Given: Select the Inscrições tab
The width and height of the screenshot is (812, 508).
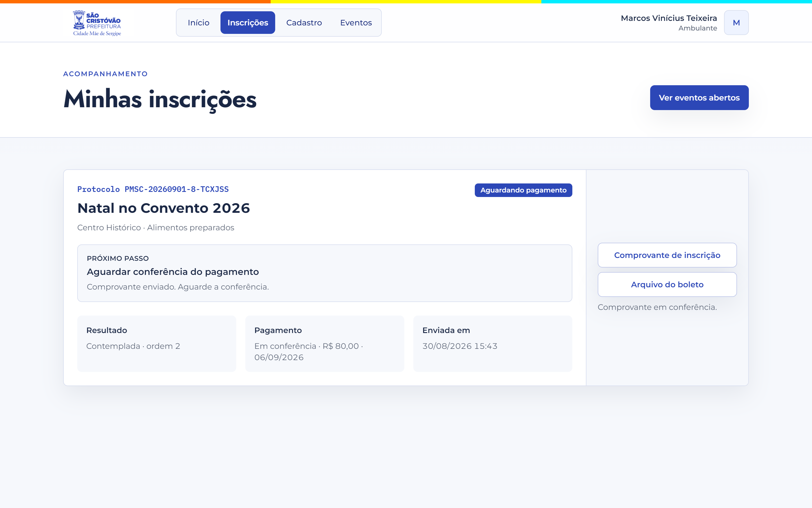Looking at the screenshot, I should coord(248,23).
